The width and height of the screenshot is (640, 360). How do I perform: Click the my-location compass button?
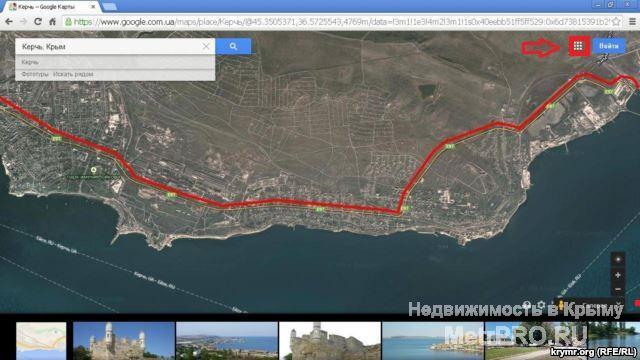618,260
